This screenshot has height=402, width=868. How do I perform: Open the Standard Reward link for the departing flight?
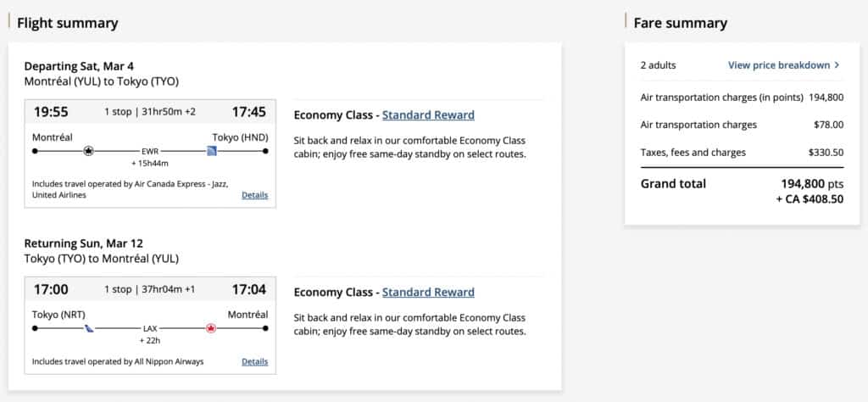[x=428, y=115]
